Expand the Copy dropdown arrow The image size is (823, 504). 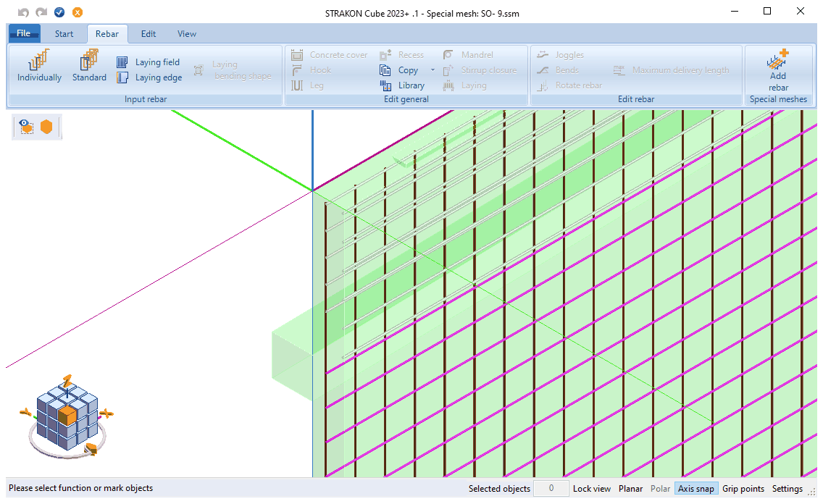[433, 70]
